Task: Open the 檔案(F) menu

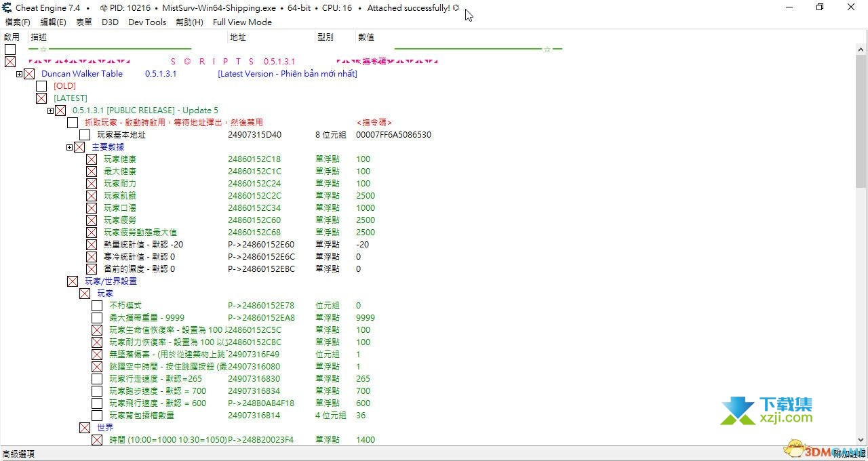Action: [18, 22]
